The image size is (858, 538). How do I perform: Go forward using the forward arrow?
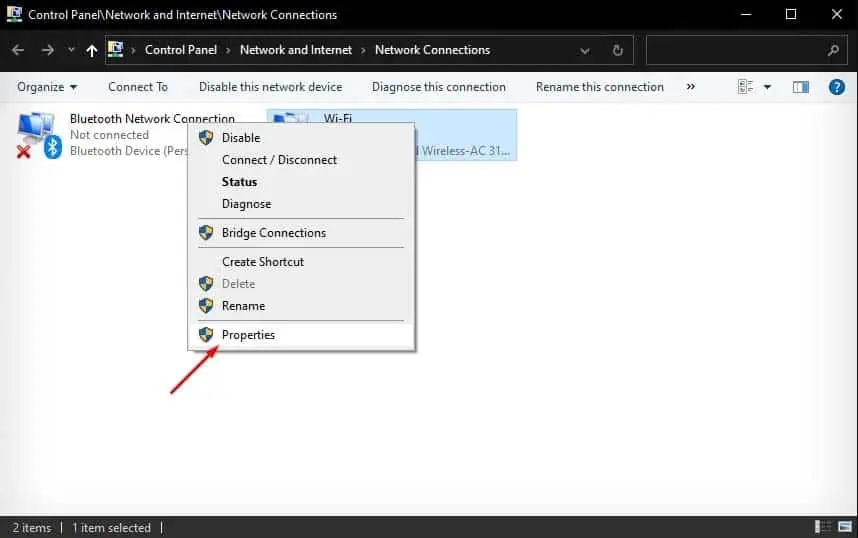coord(48,50)
